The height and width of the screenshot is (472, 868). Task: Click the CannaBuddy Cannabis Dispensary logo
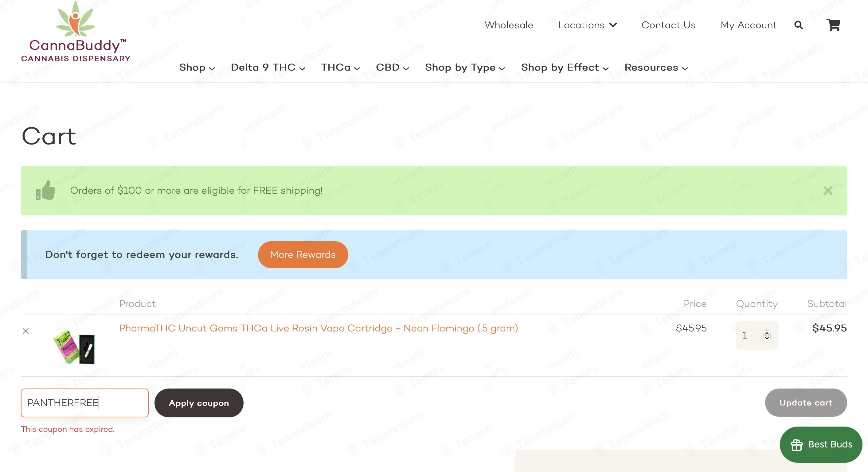pos(76,32)
